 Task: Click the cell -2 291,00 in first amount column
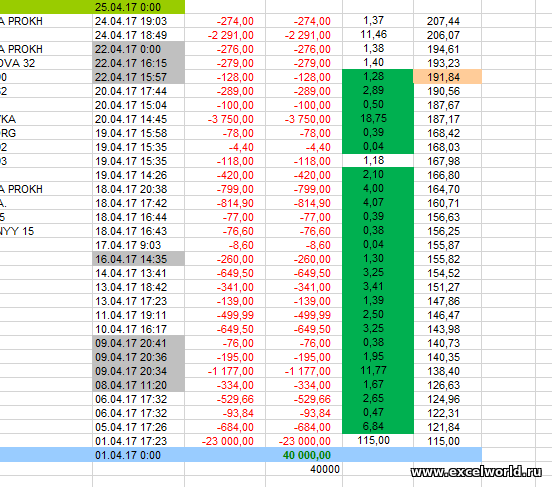coord(225,35)
